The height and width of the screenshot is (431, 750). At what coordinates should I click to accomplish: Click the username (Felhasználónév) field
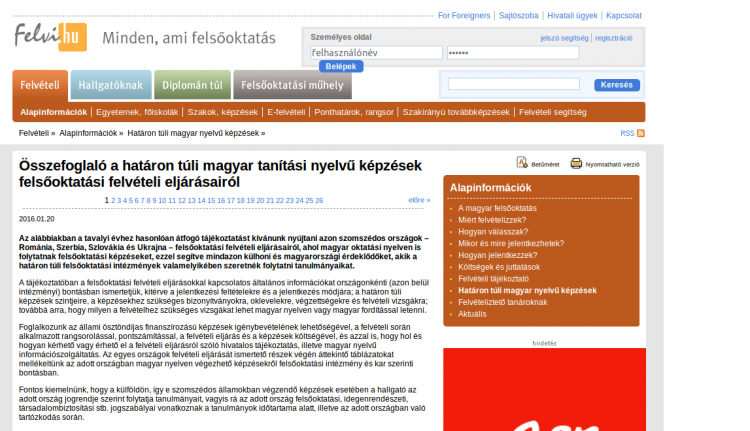coord(372,52)
